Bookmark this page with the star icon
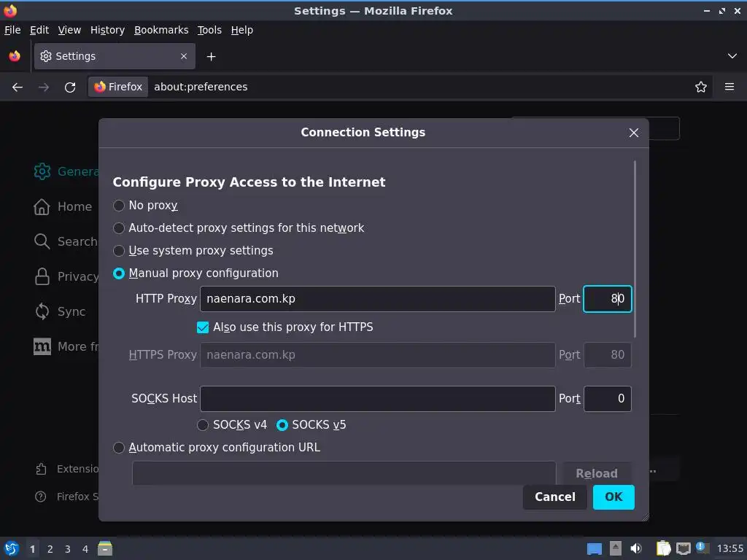The height and width of the screenshot is (560, 747). (x=701, y=87)
